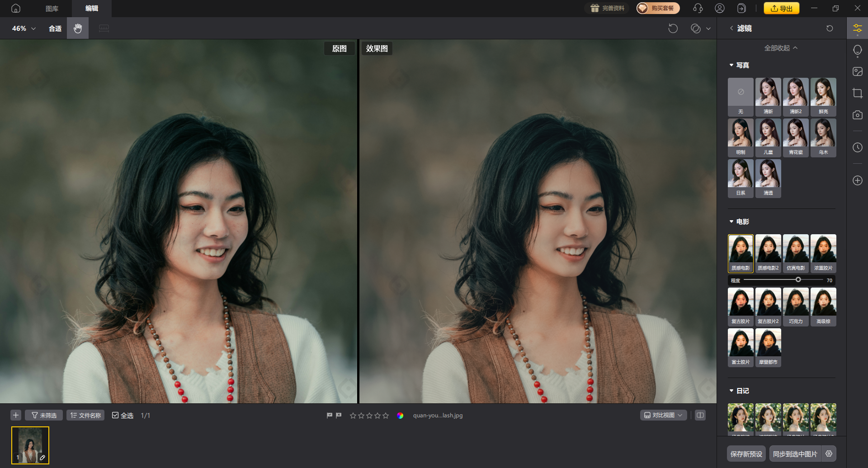
Task: Click the adjustment sliders sidebar icon
Action: (857, 28)
